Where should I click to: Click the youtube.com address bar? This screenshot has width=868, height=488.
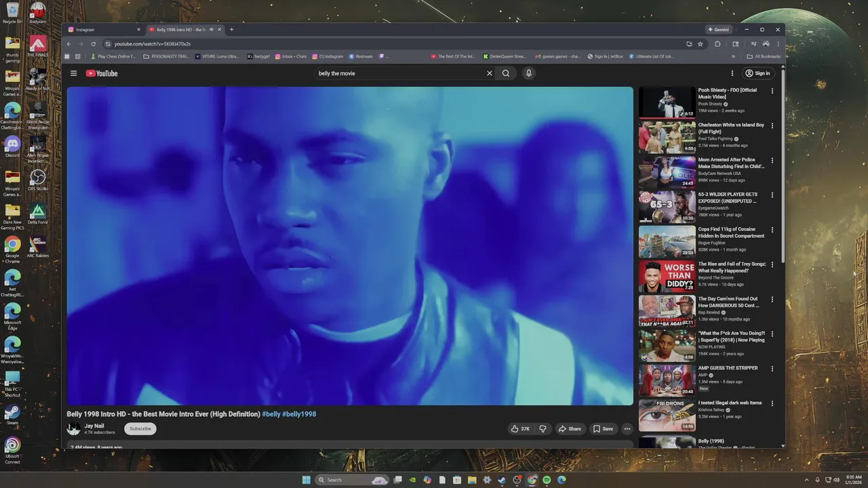(393, 44)
